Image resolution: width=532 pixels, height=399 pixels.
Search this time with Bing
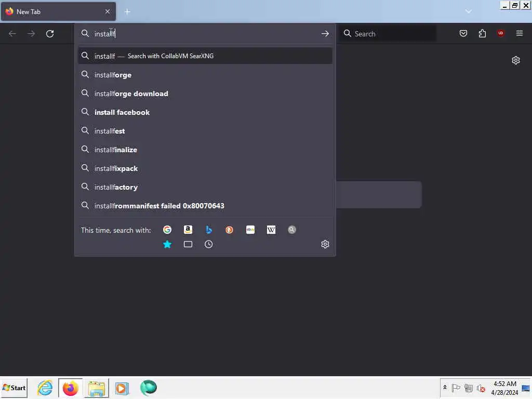(x=209, y=230)
